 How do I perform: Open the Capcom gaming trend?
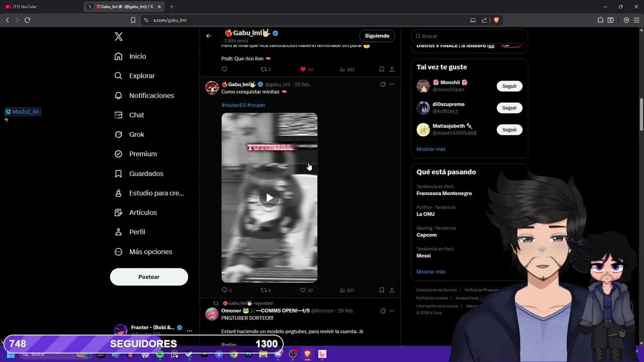pyautogui.click(x=436, y=232)
